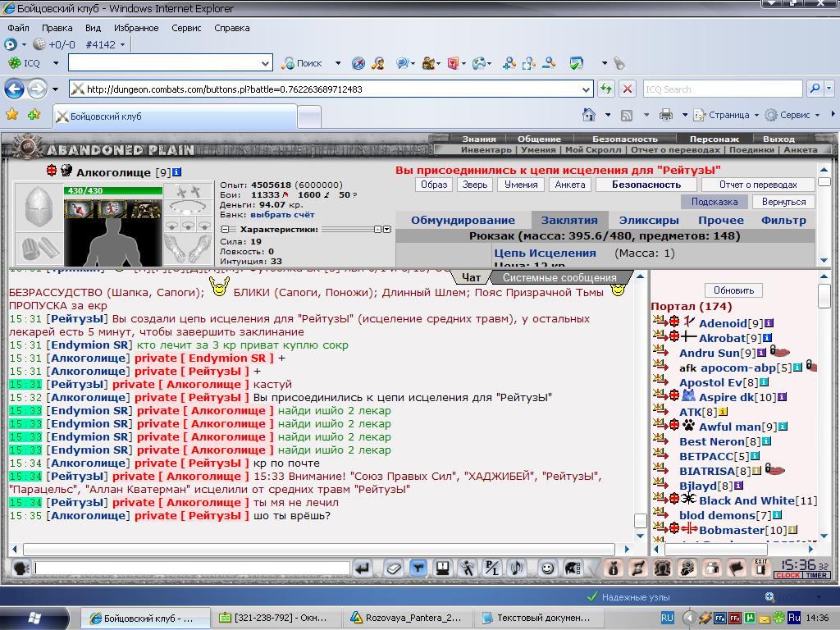Toggle the chat filter funnel icon
The height and width of the screenshot is (630, 840).
pyautogui.click(x=418, y=568)
